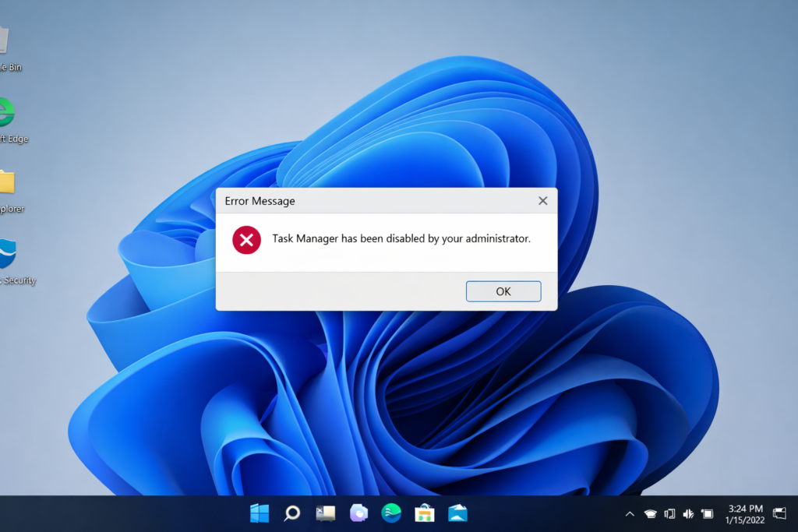Viewport: 798px width, 532px height.
Task: Select the red error icon in the dialog
Action: coord(245,240)
